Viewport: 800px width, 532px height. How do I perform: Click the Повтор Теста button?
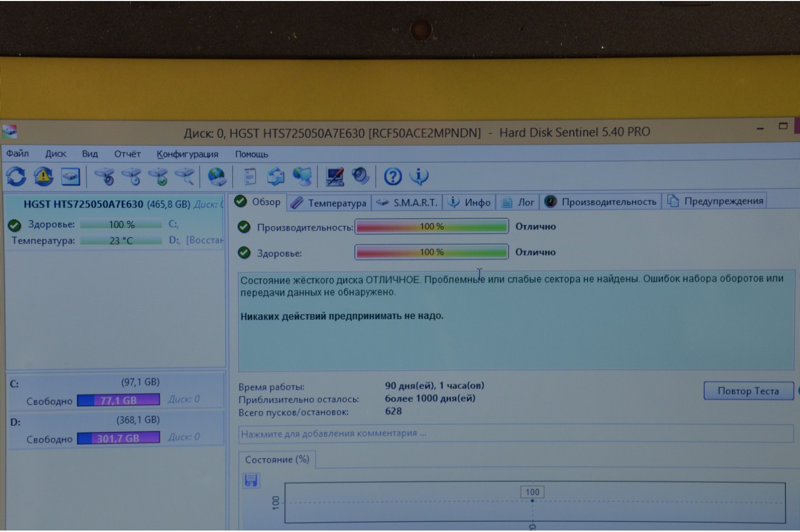748,391
